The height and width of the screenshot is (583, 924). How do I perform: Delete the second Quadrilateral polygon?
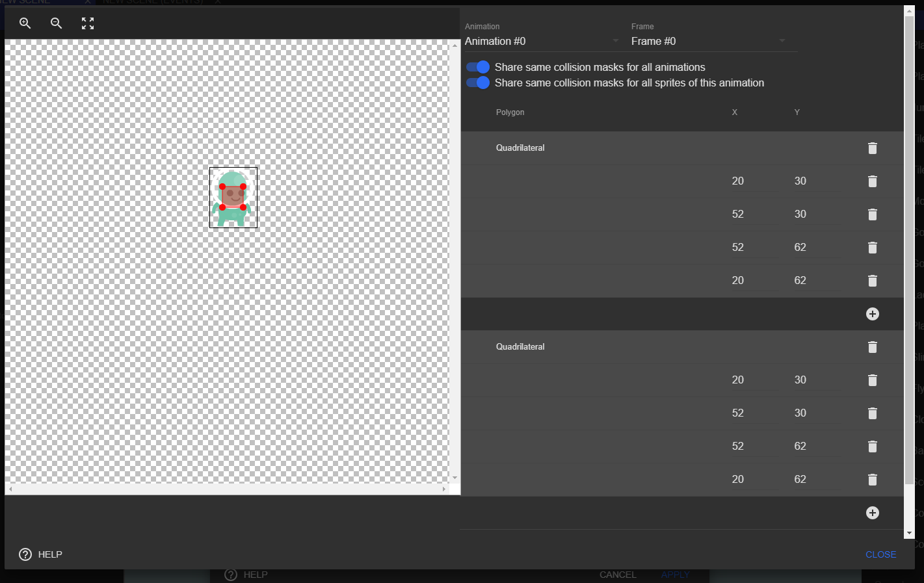tap(872, 346)
